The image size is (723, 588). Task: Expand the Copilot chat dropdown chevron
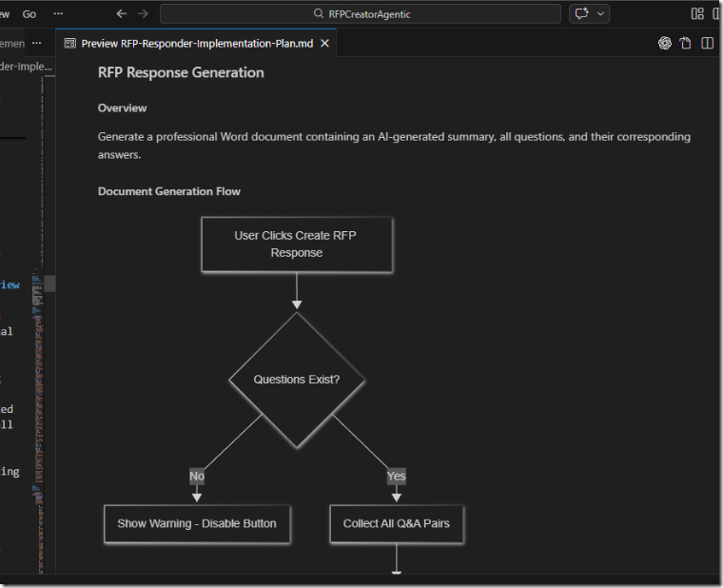click(x=601, y=14)
